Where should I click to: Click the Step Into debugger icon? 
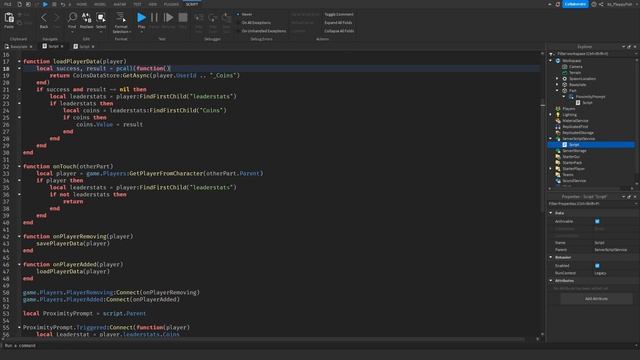point(199,18)
